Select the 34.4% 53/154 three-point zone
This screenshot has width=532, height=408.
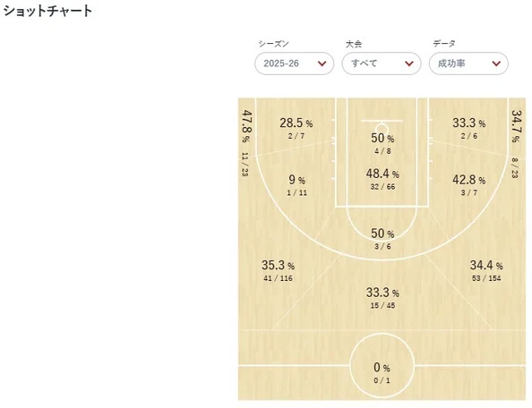tap(486, 270)
